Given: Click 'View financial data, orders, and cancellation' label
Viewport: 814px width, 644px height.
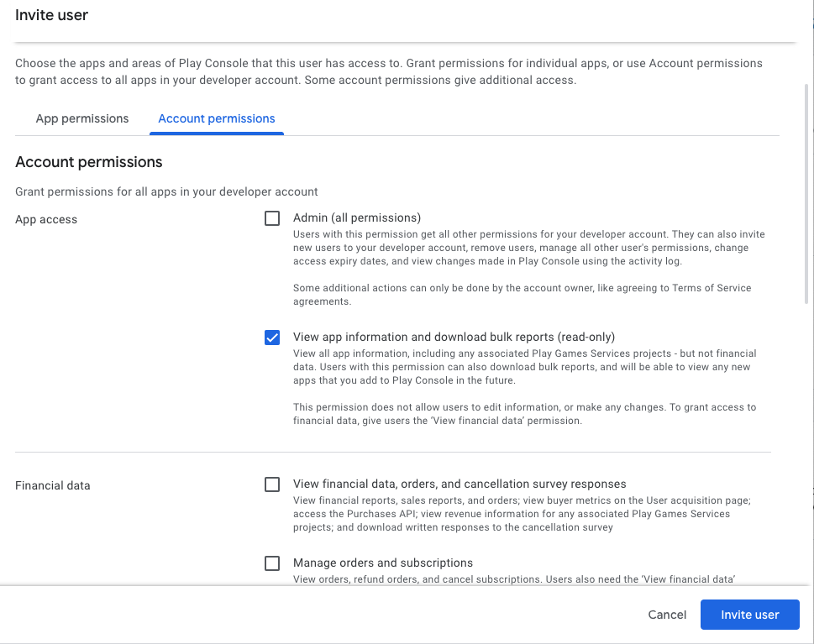Looking at the screenshot, I should (x=460, y=484).
